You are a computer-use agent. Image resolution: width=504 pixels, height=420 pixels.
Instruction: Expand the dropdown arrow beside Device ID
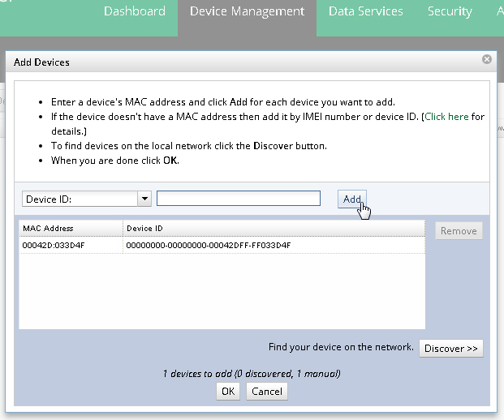click(144, 199)
